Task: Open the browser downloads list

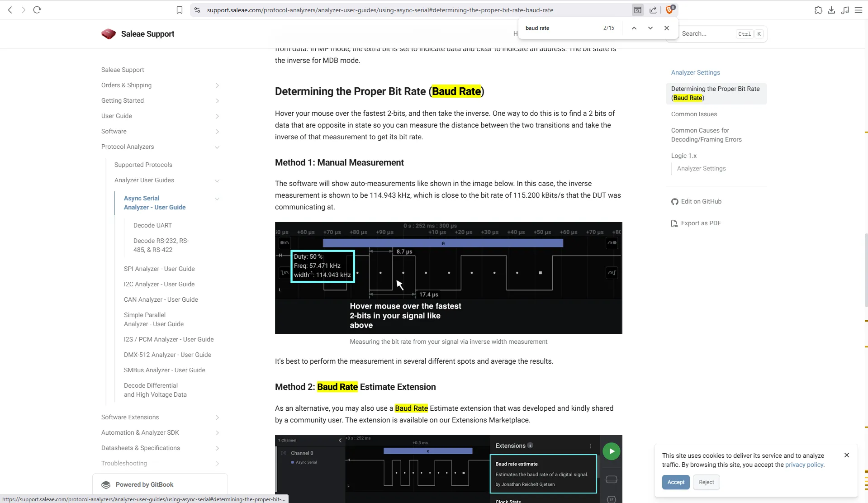Action: pyautogui.click(x=831, y=10)
